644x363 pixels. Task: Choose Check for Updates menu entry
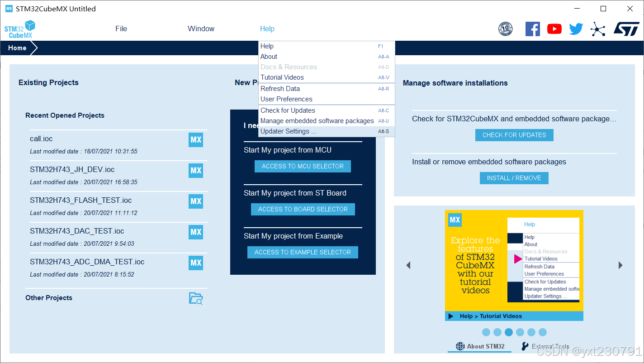(x=327, y=110)
